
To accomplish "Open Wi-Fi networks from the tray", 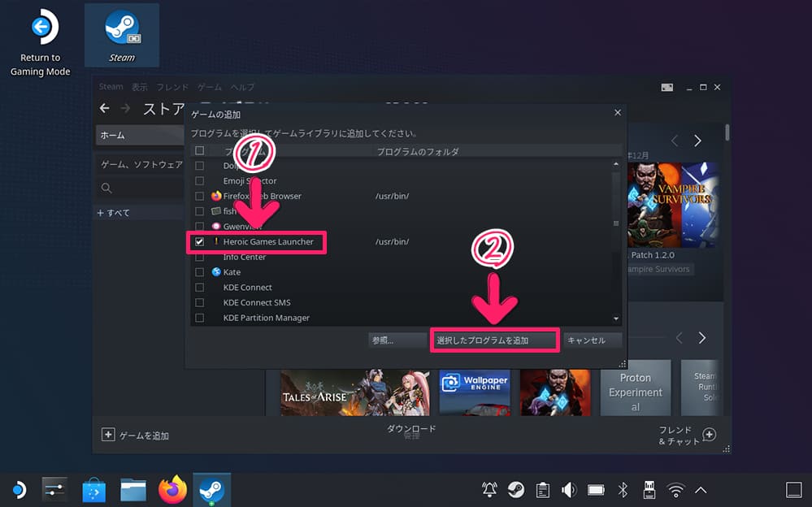I will [x=675, y=489].
